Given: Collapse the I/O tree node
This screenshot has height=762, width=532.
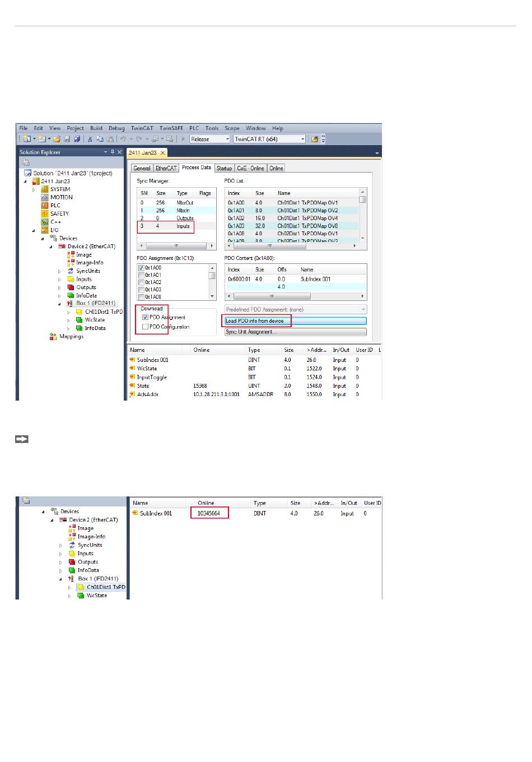Looking at the screenshot, I should coord(34,230).
